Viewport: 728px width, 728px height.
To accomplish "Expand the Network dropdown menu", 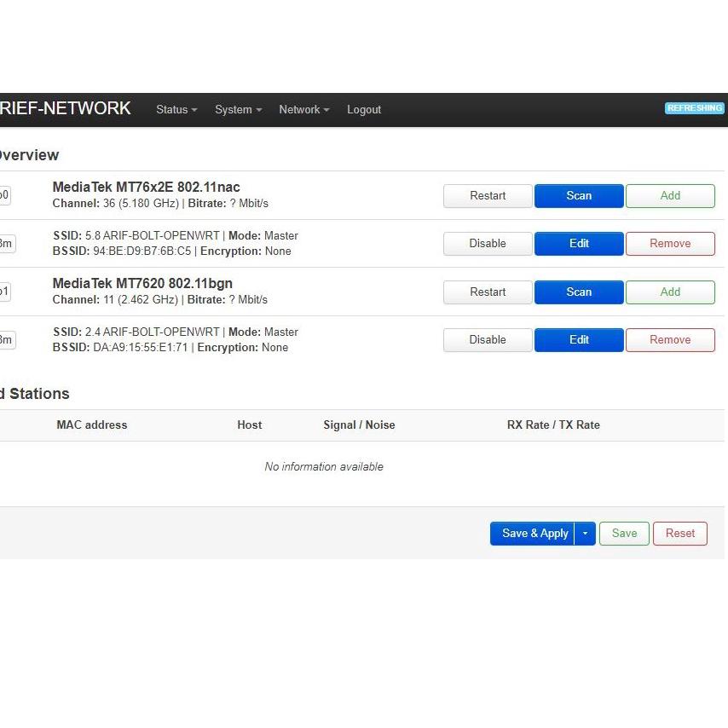I will tap(303, 109).
